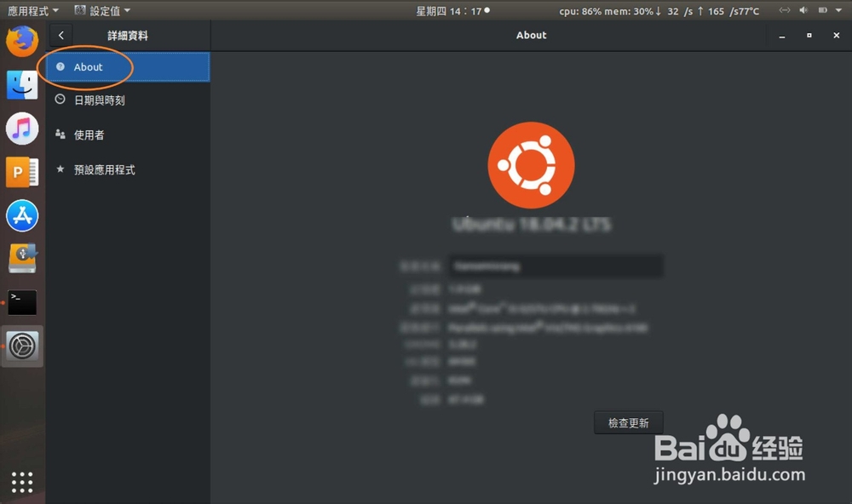Screen dimensions: 852x504
Task: Click the 詳細資料 header title
Action: tap(128, 35)
